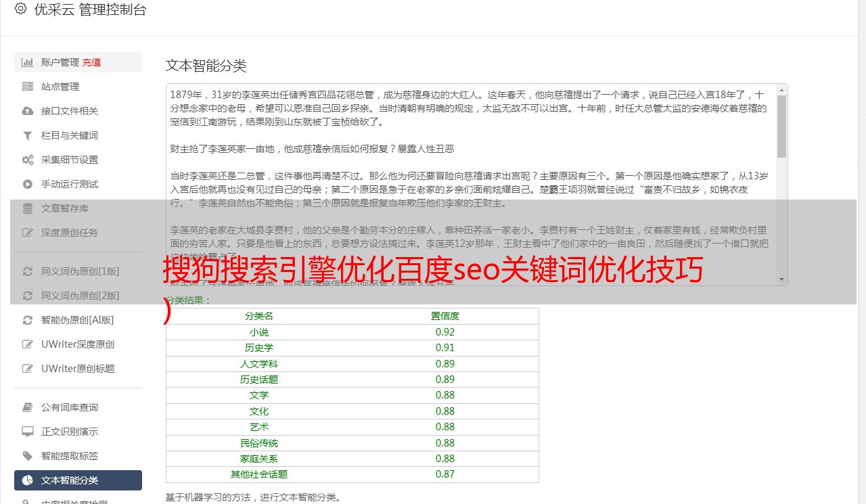The width and height of the screenshot is (866, 504).
Task: Click the text area scrollbar thumb
Action: click(781, 127)
